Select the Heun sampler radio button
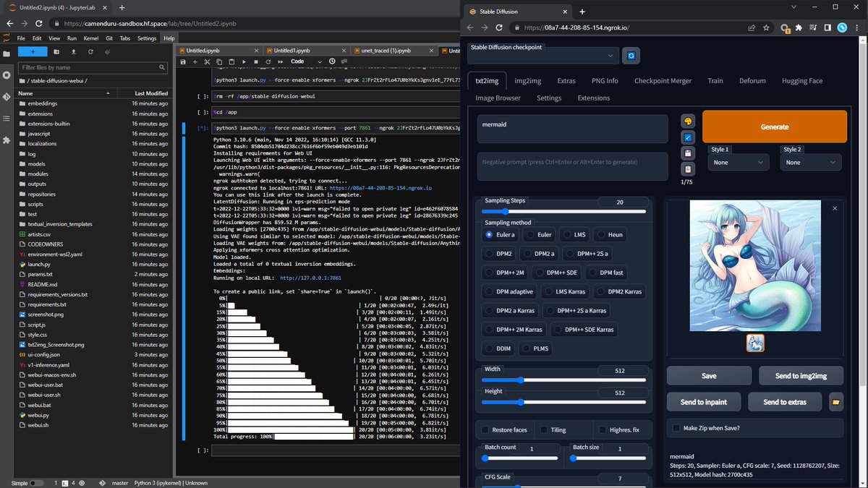Image resolution: width=868 pixels, height=488 pixels. click(x=611, y=235)
